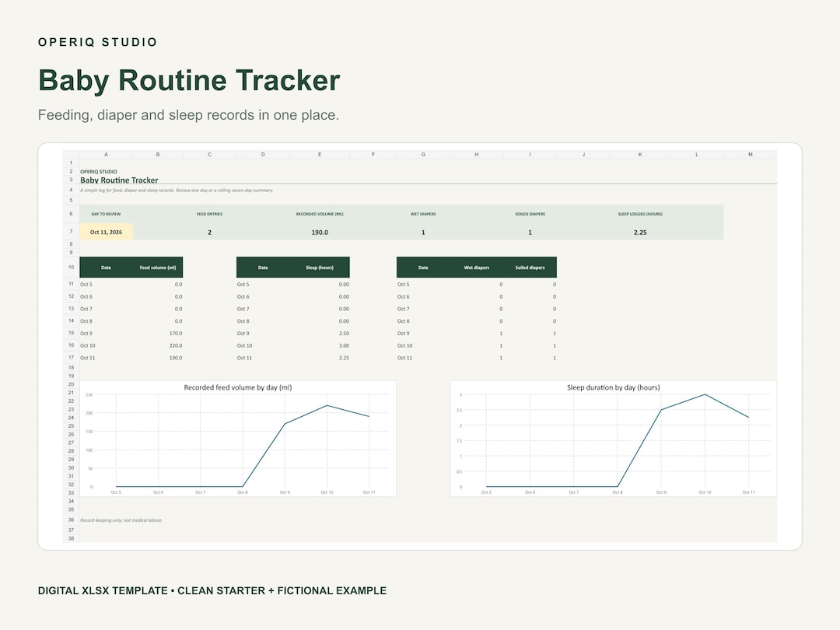Click the 'Soiled diapers' table header
Viewport: 840px width, 630px height.
pos(530,268)
